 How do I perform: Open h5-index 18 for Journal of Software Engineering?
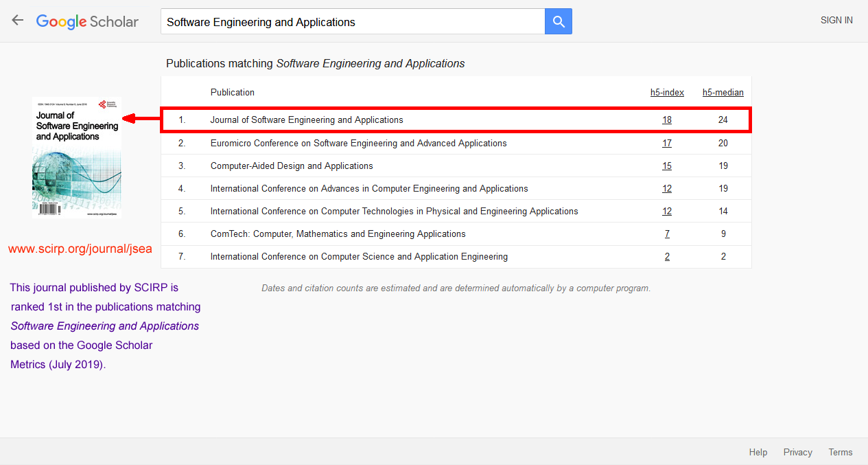point(667,120)
